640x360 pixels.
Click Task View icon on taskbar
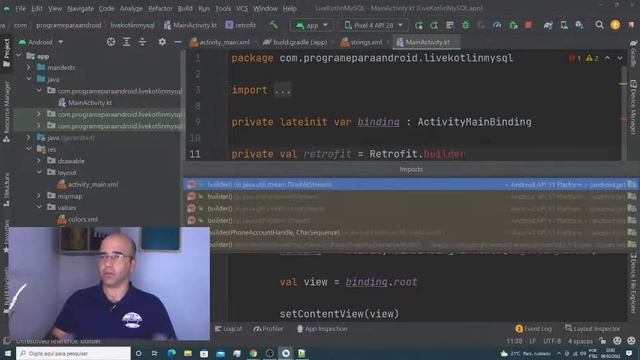154,353
